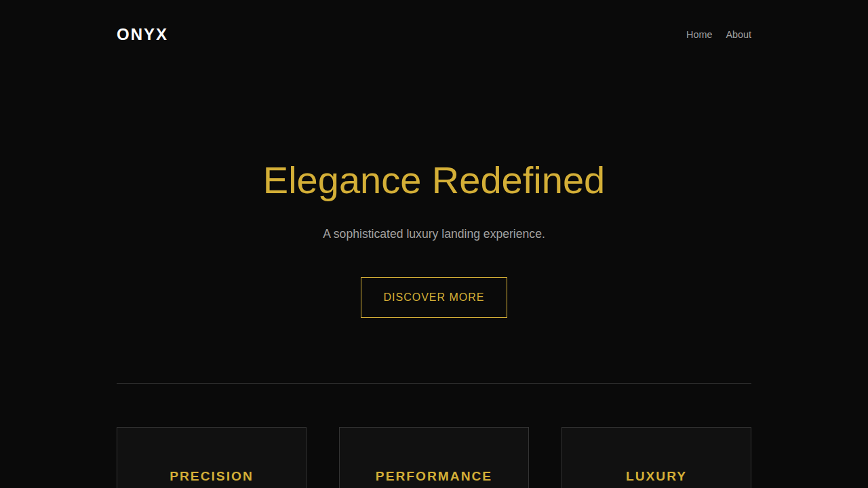Open the Precision feature card
The width and height of the screenshot is (868, 488).
tap(211, 454)
